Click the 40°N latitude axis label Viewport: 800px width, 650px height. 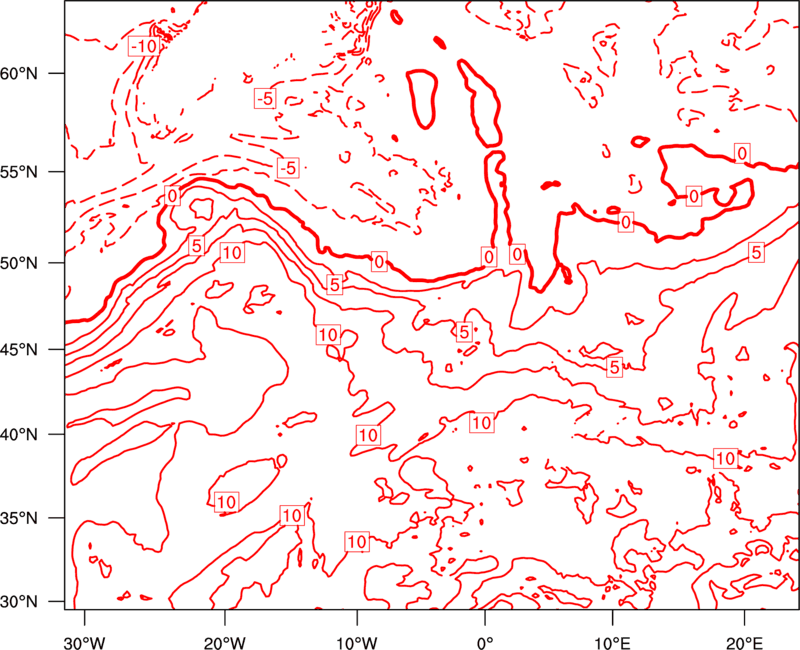tap(19, 435)
